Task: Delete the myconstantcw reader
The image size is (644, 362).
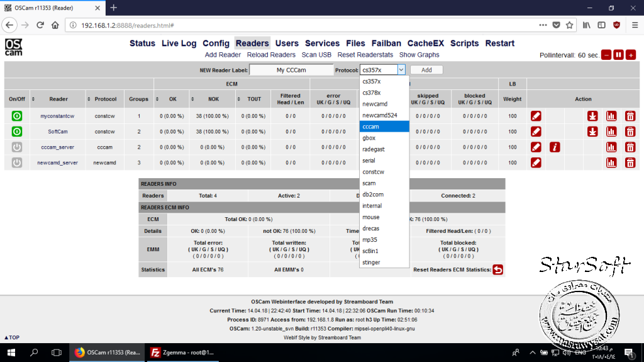Action: pos(630,116)
